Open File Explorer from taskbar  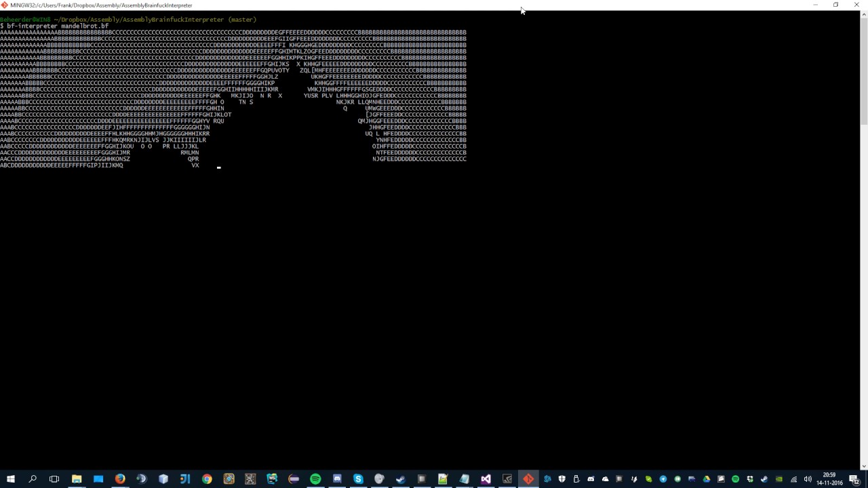coord(77,479)
